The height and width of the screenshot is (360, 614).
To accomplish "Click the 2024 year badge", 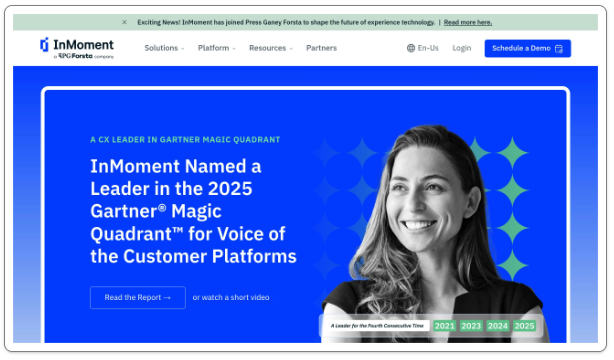I will point(498,326).
